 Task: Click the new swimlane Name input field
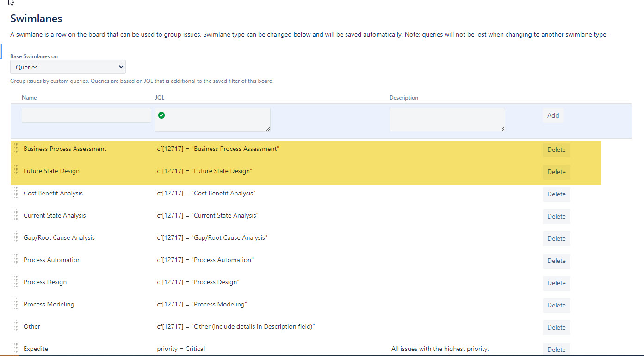pos(87,115)
